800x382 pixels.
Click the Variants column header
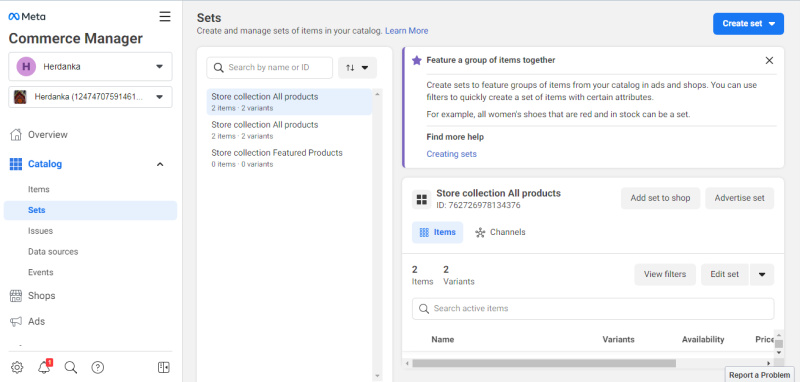[x=618, y=339]
